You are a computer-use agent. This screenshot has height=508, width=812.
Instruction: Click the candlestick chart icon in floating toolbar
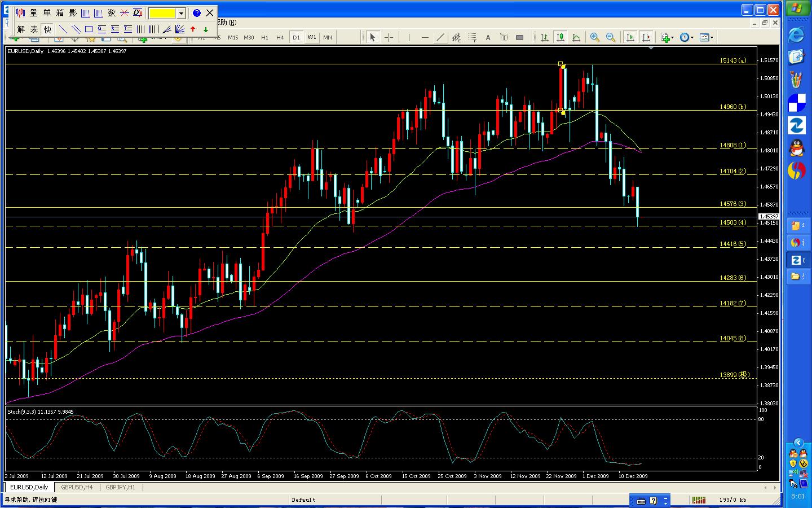pos(21,13)
